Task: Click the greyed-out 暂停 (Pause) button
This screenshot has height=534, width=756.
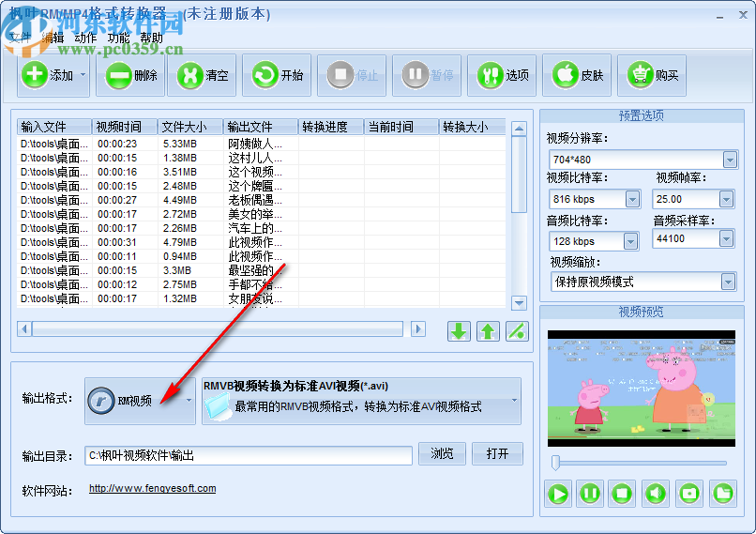Action: click(x=427, y=75)
